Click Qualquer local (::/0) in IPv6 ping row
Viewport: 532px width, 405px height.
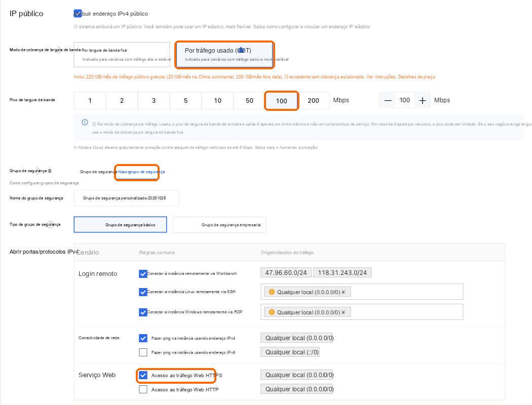click(x=290, y=352)
